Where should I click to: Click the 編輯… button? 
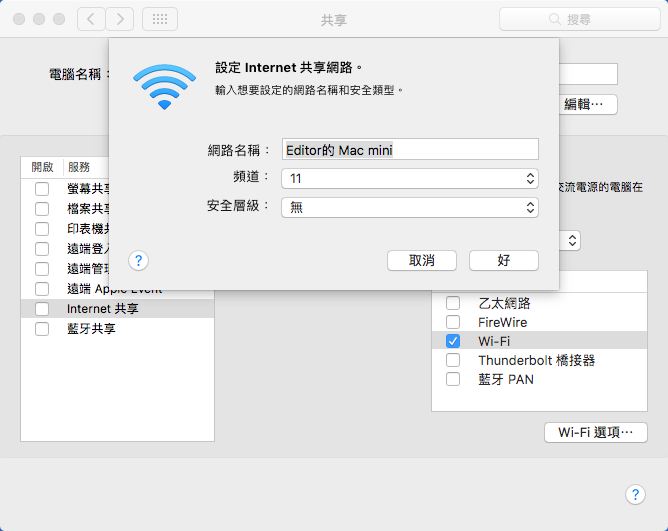click(588, 104)
